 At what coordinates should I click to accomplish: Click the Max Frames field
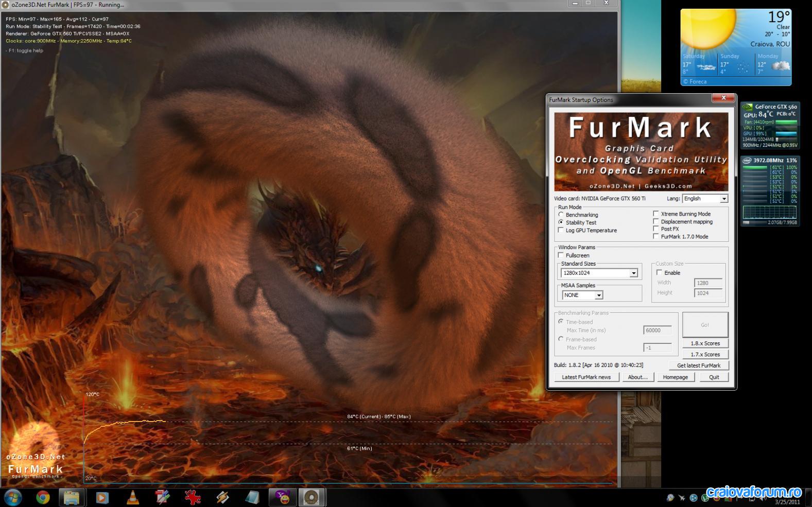(x=658, y=348)
